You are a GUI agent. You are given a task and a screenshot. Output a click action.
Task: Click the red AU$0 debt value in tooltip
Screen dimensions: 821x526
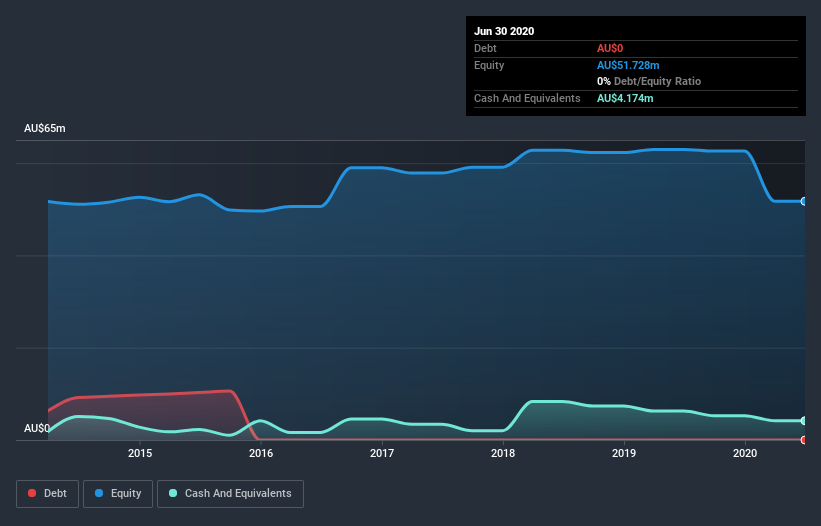(609, 48)
